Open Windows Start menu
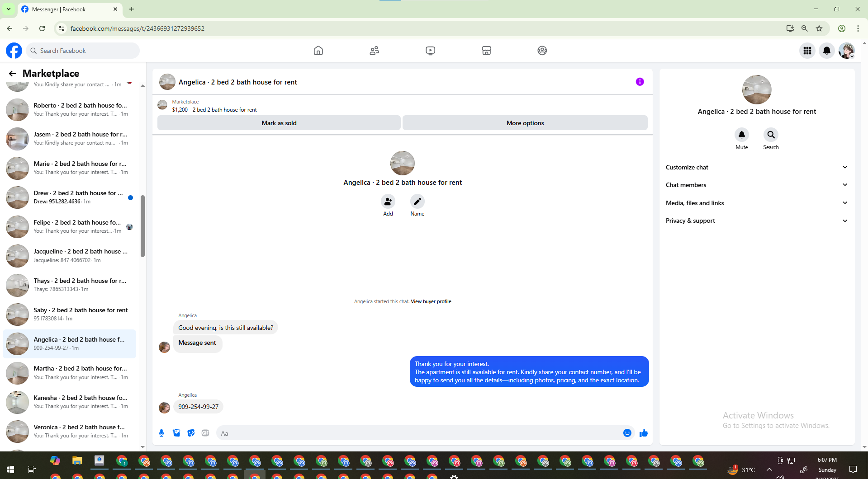The image size is (868, 479). (10, 470)
